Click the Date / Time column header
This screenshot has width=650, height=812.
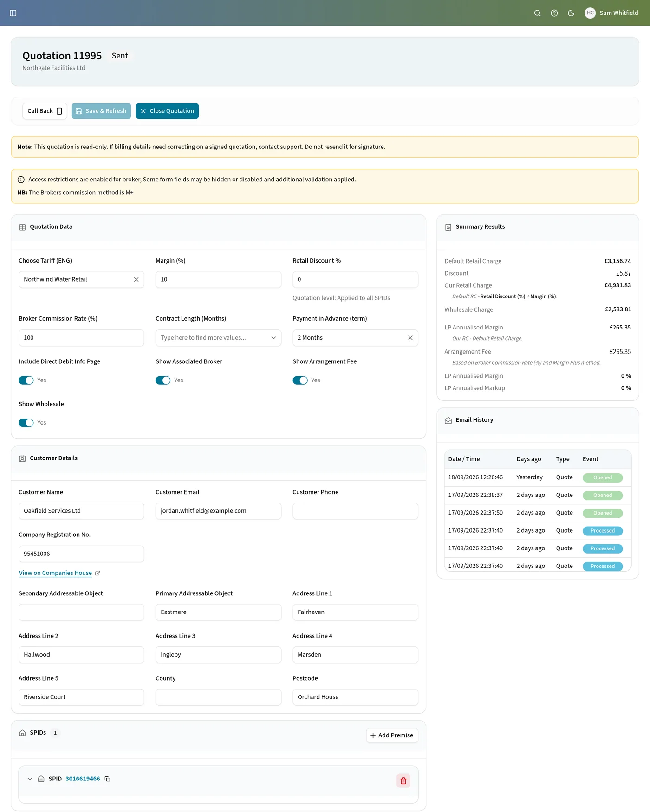464,459
